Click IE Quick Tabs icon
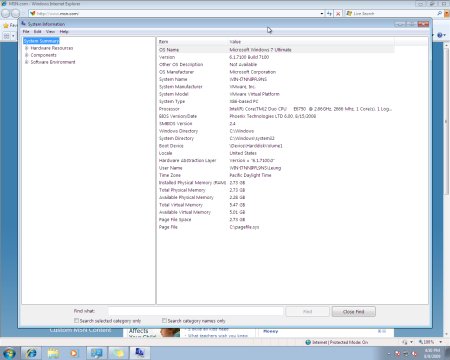 (x=6, y=36)
